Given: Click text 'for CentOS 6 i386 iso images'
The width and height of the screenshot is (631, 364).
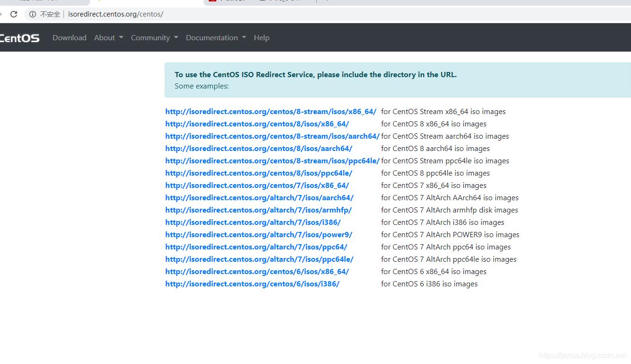Looking at the screenshot, I should 429,284.
